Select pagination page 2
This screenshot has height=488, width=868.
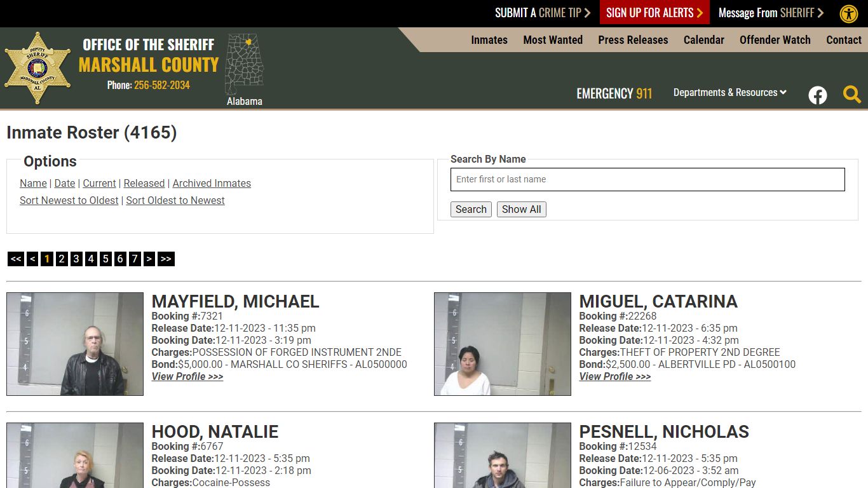coord(62,259)
